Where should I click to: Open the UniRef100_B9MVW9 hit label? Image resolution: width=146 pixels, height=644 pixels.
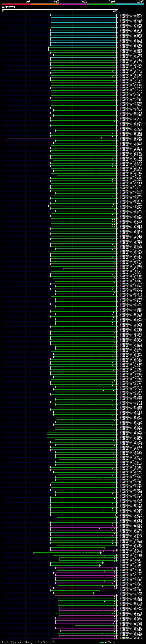(131, 138)
